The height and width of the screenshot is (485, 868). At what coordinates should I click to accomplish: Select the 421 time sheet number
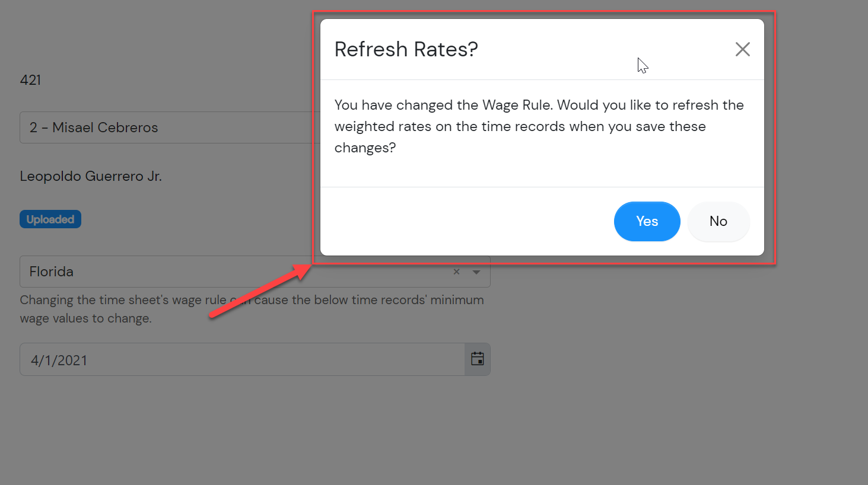point(30,80)
